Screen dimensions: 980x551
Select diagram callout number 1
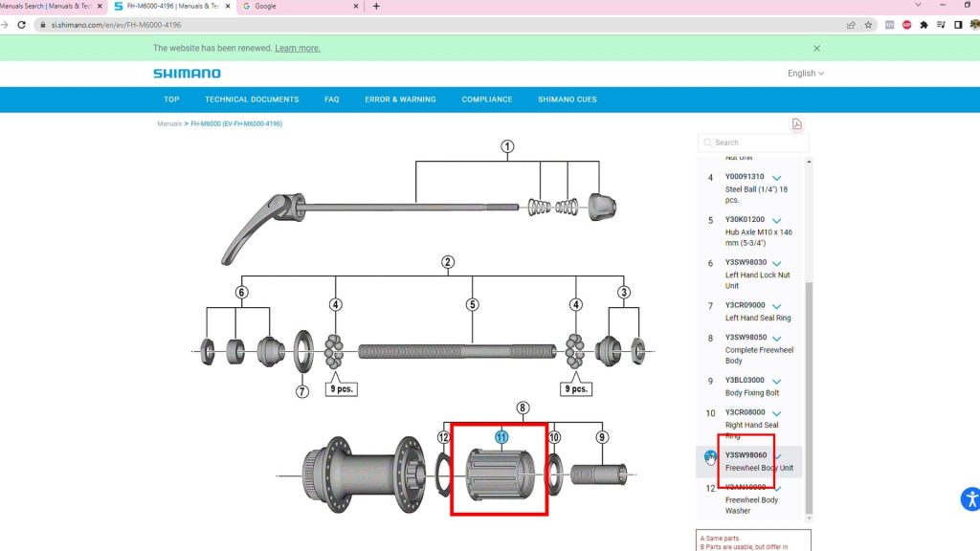[x=507, y=146]
